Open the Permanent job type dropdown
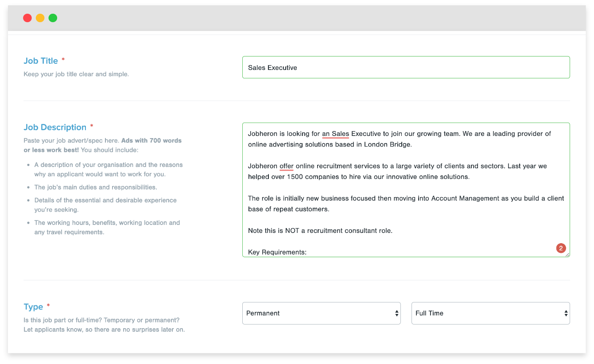Screen dimensions: 594x364 pos(321,313)
